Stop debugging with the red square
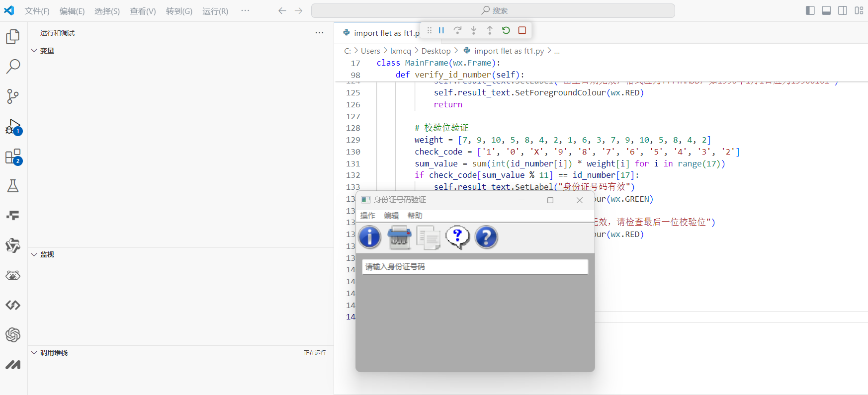Screen dimensions: 868x395 click(522, 30)
